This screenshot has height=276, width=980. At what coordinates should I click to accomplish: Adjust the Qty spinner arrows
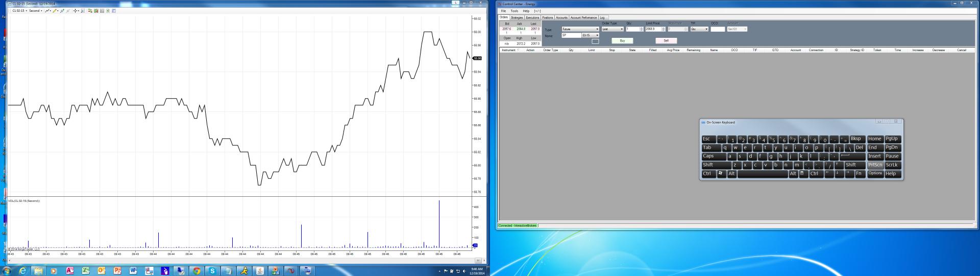(642, 29)
